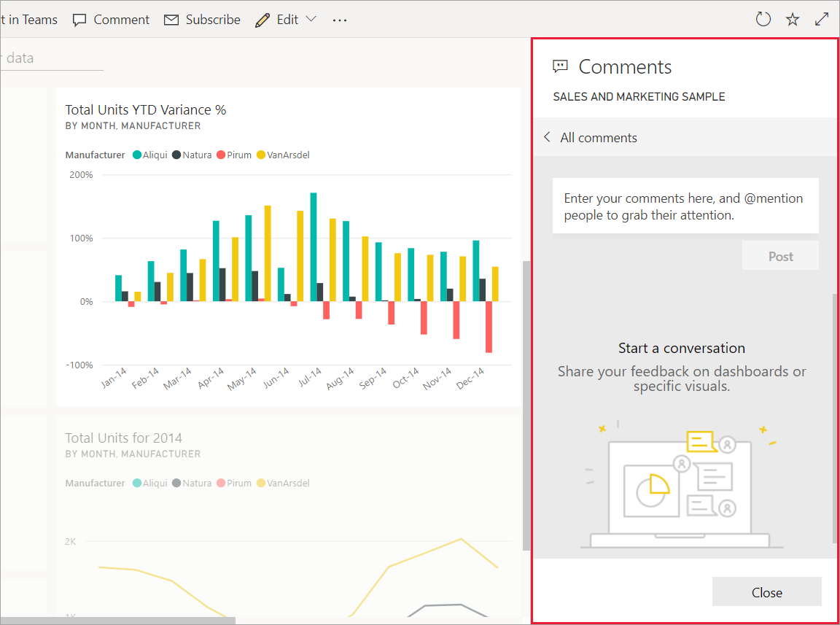Open More options via the ellipsis icon
This screenshot has height=625, width=840.
(339, 20)
